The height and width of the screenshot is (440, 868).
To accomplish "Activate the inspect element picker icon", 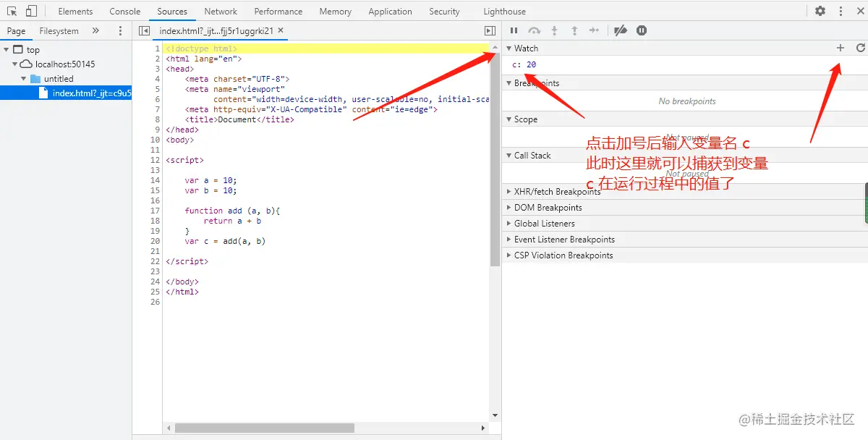I will [x=12, y=11].
